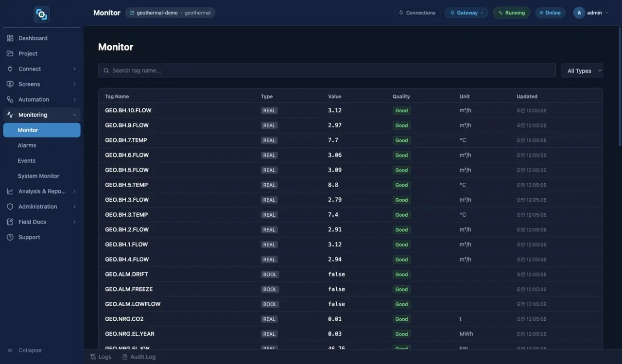Open the Events page

[x=27, y=161]
